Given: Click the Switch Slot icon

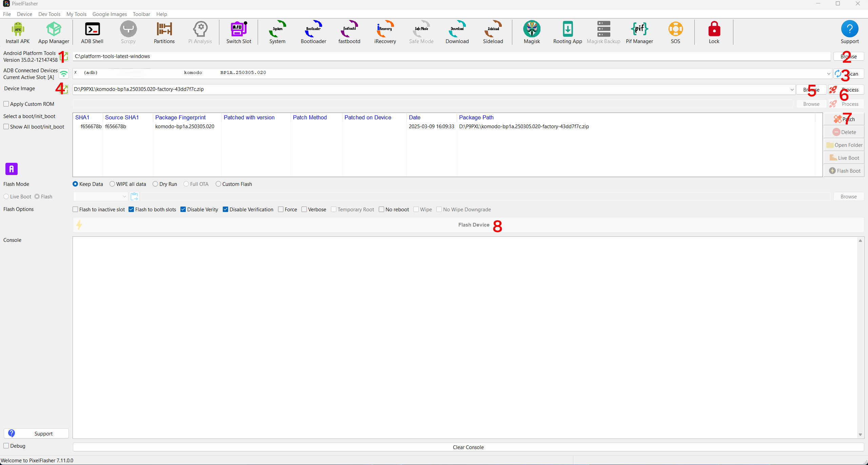Looking at the screenshot, I should 239,33.
